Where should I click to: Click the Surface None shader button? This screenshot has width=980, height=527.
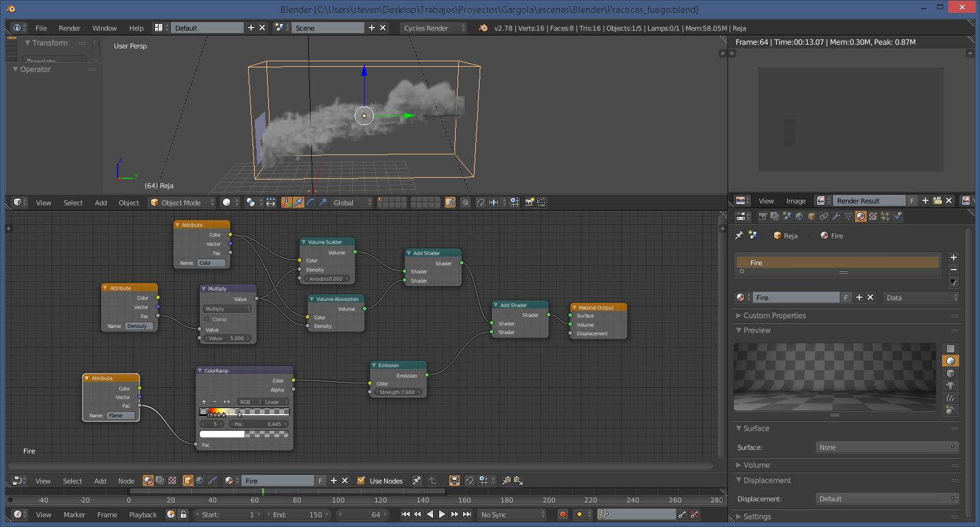pos(886,447)
